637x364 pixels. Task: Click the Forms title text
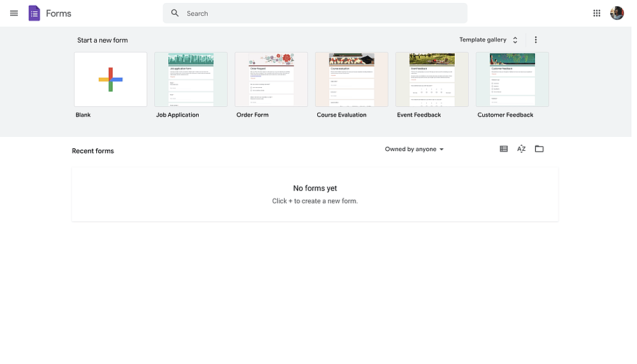(x=59, y=13)
